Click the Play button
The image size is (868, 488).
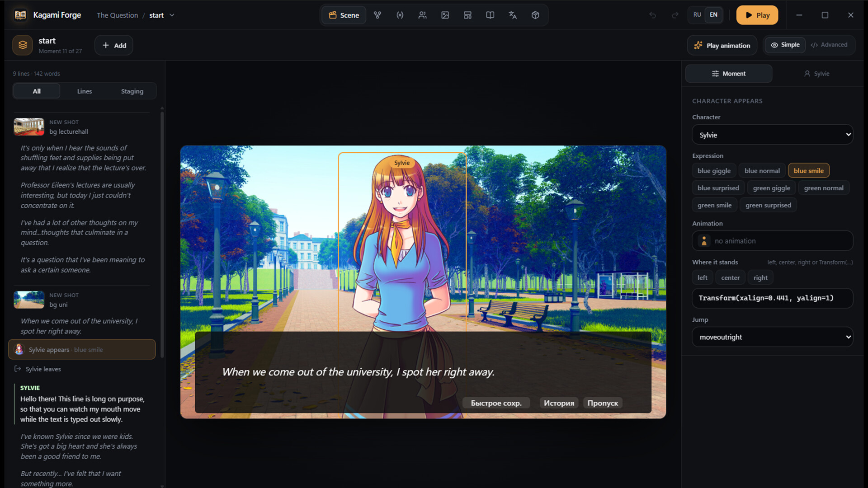757,15
